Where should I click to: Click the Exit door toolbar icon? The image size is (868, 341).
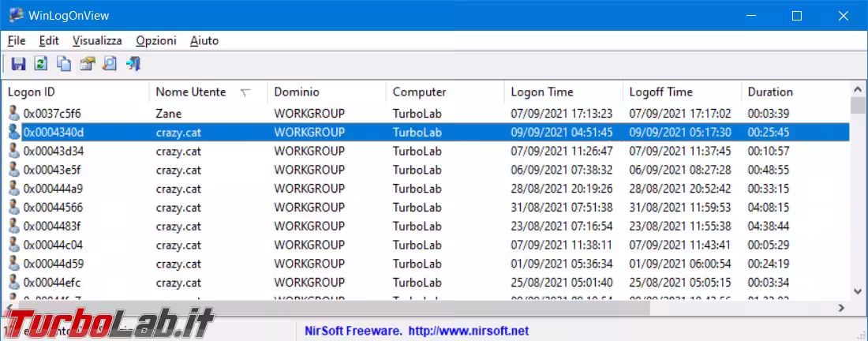click(133, 64)
